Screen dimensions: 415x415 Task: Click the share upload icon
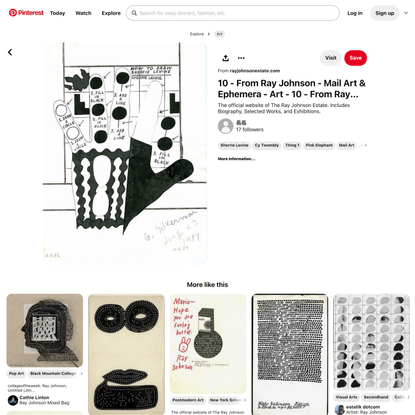pos(226,58)
